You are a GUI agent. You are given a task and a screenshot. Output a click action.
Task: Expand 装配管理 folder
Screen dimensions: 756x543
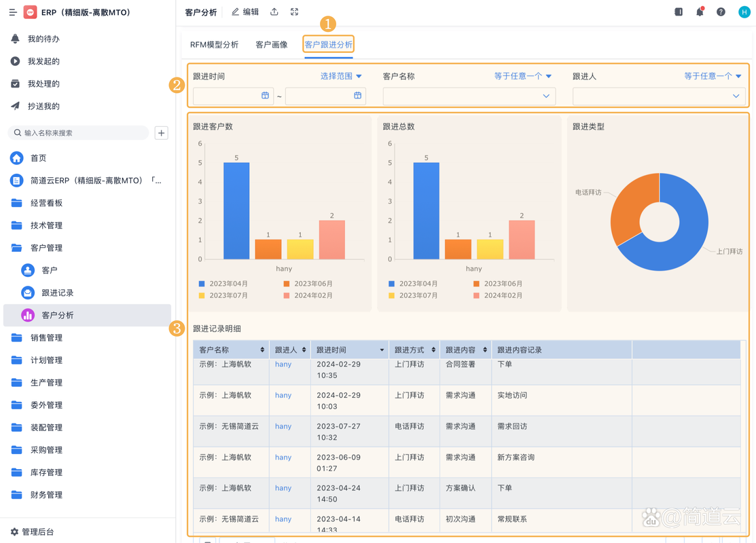point(37,428)
